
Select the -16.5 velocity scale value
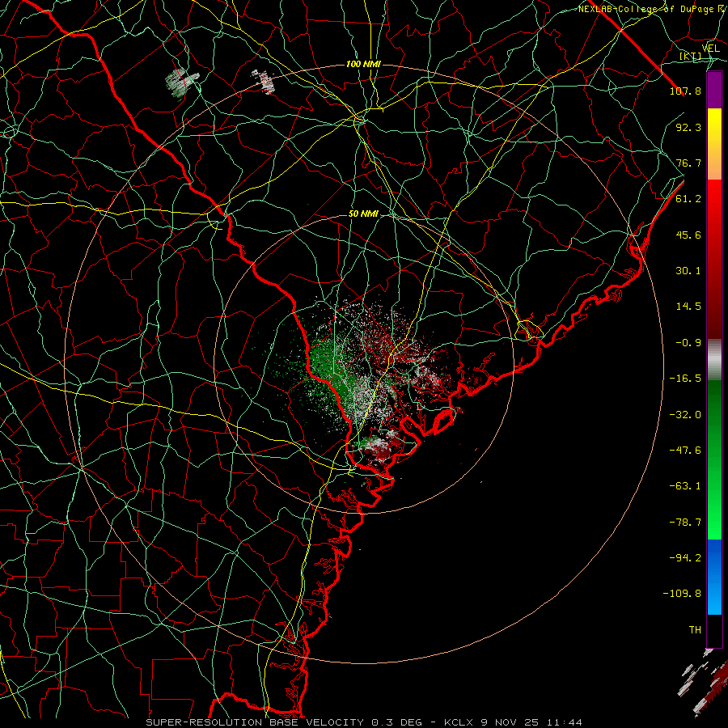pyautogui.click(x=685, y=379)
